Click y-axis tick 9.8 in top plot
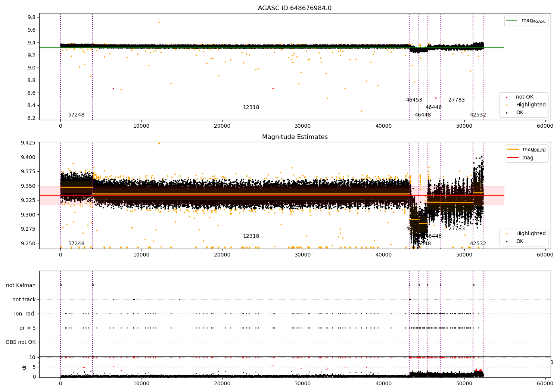The image size is (560, 392). pos(32,18)
